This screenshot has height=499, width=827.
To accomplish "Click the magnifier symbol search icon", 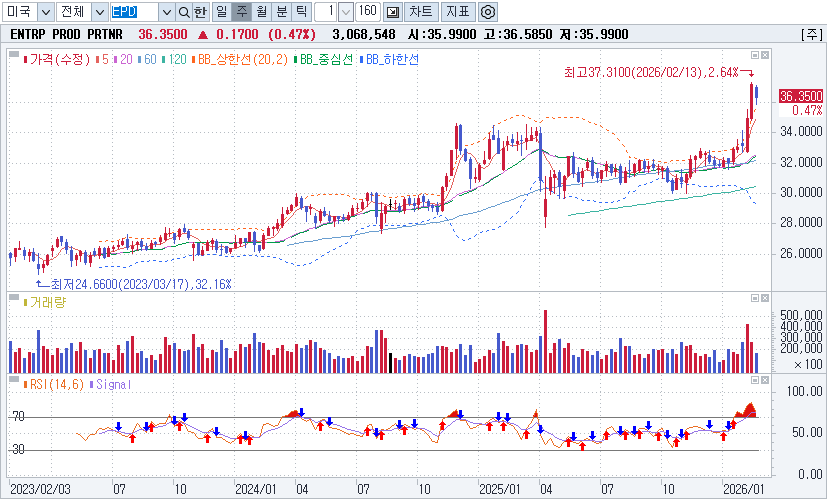I will (183, 12).
